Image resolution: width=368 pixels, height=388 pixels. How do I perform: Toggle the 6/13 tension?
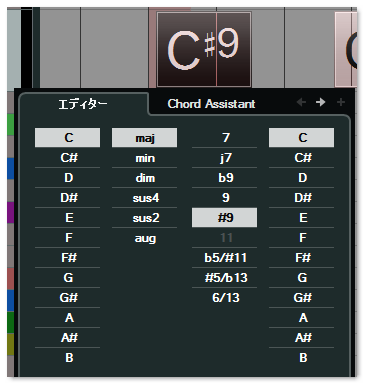coord(224,298)
